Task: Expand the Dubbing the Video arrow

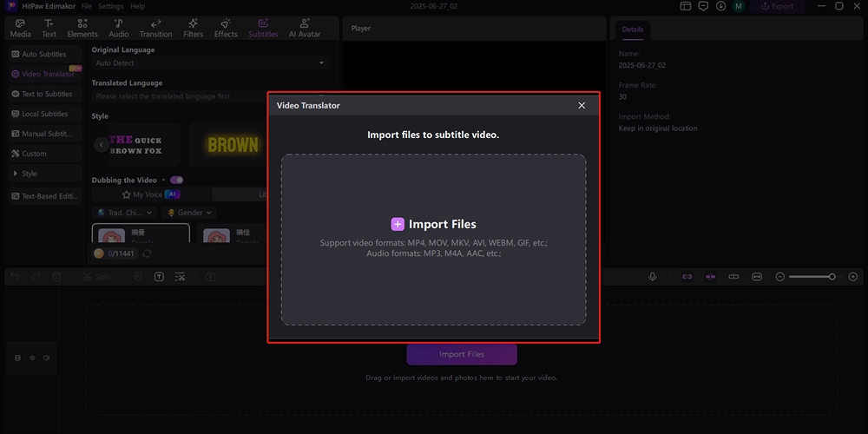Action: coord(163,181)
